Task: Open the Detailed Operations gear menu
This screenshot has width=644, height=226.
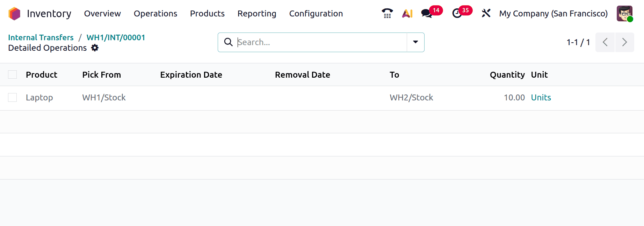Action: [x=95, y=48]
